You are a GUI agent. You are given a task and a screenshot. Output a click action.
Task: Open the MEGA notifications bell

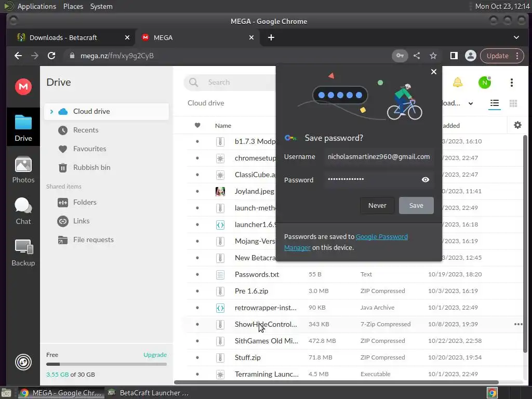tap(458, 83)
